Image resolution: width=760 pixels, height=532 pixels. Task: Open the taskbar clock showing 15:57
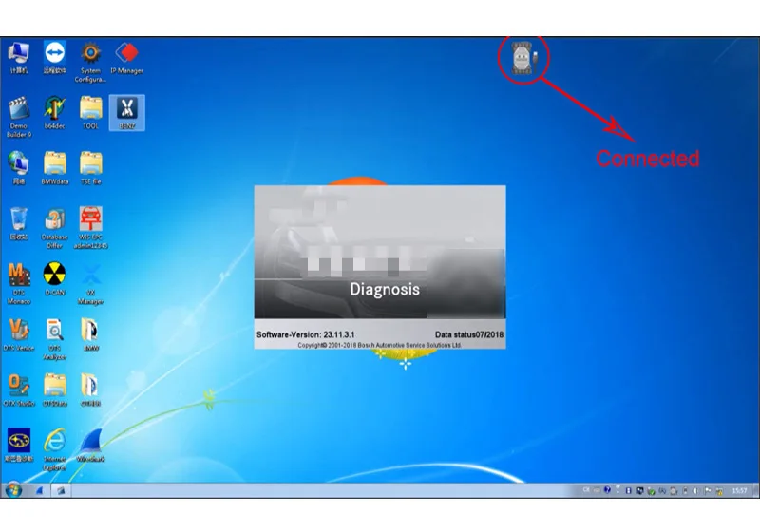click(x=739, y=491)
